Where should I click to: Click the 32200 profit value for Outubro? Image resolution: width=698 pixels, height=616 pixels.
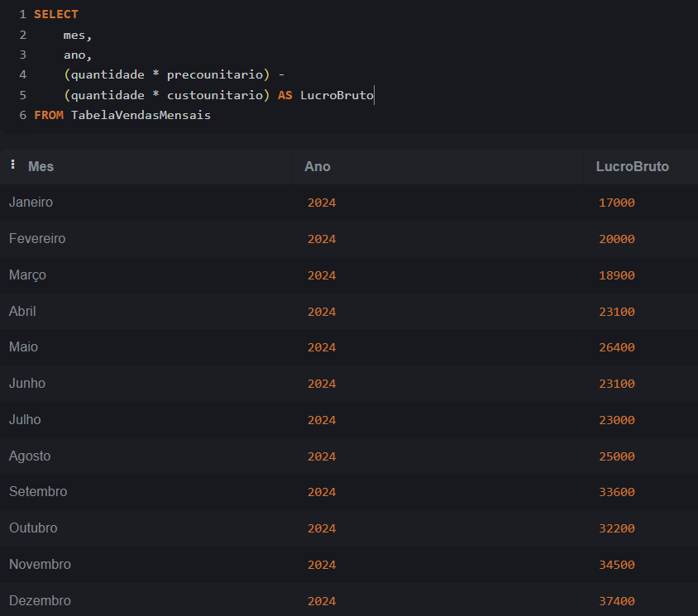(x=616, y=528)
